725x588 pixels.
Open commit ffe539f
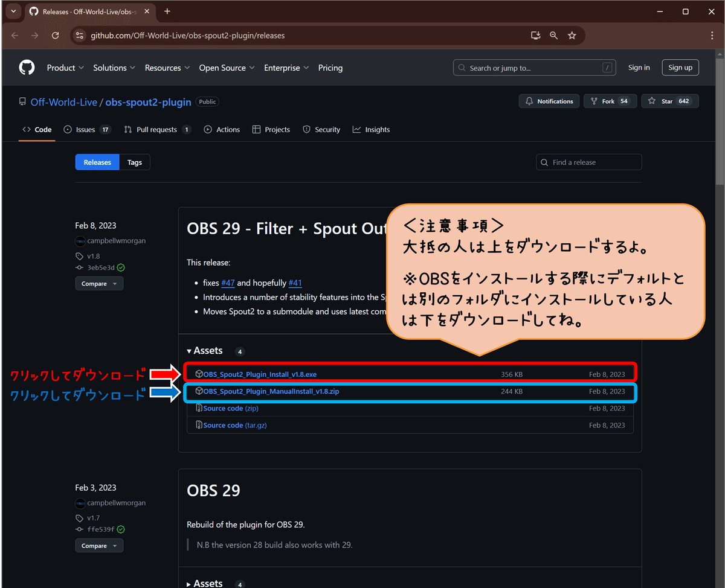click(101, 529)
